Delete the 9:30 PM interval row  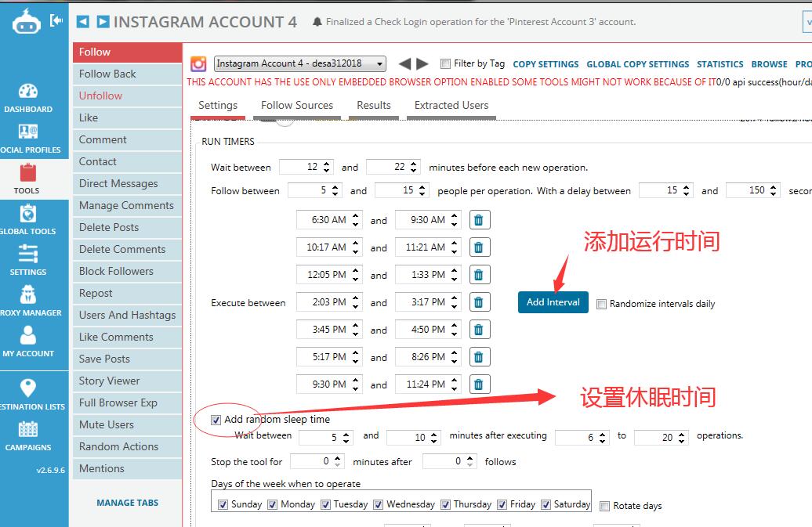[x=478, y=384]
